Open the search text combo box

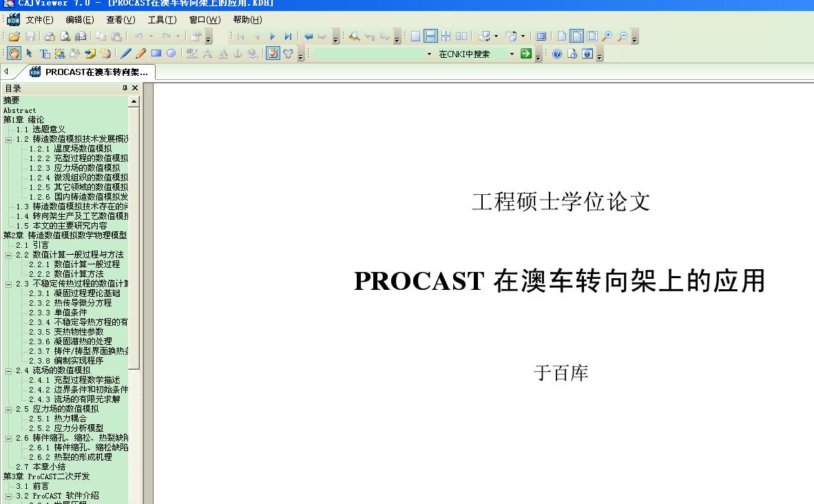(373, 54)
